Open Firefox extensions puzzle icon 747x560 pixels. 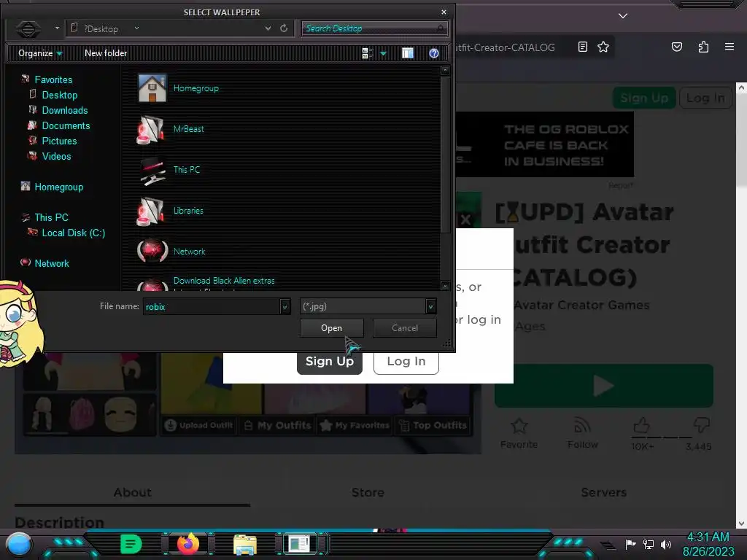tap(703, 47)
